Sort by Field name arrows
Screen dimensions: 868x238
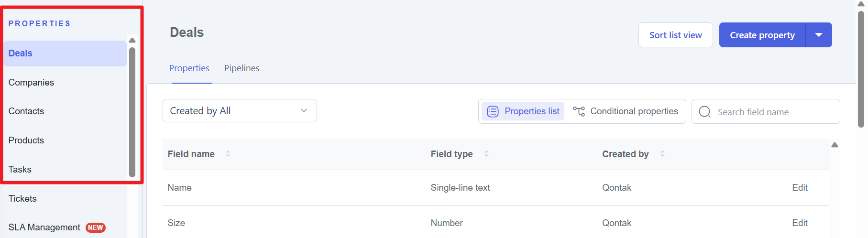tap(228, 154)
